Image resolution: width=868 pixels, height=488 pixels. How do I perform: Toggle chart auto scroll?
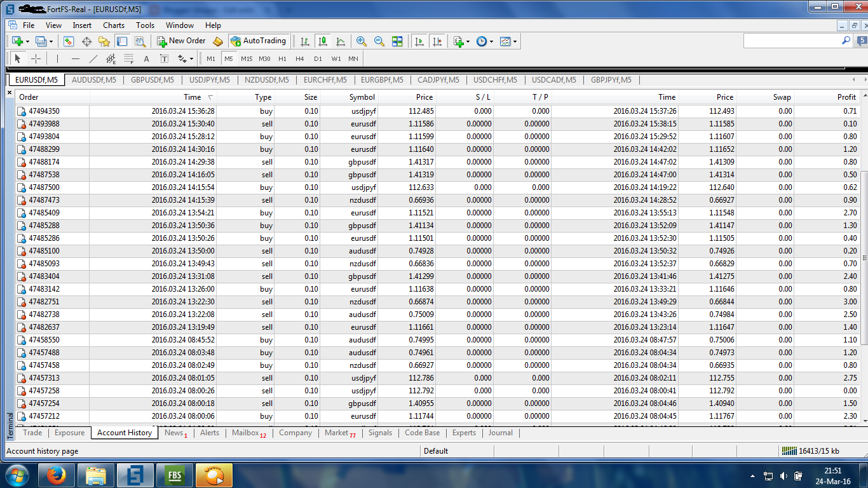pyautogui.click(x=419, y=41)
